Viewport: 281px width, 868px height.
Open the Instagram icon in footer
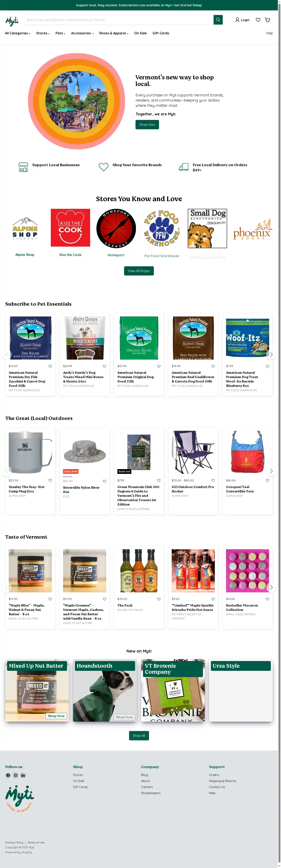15,775
